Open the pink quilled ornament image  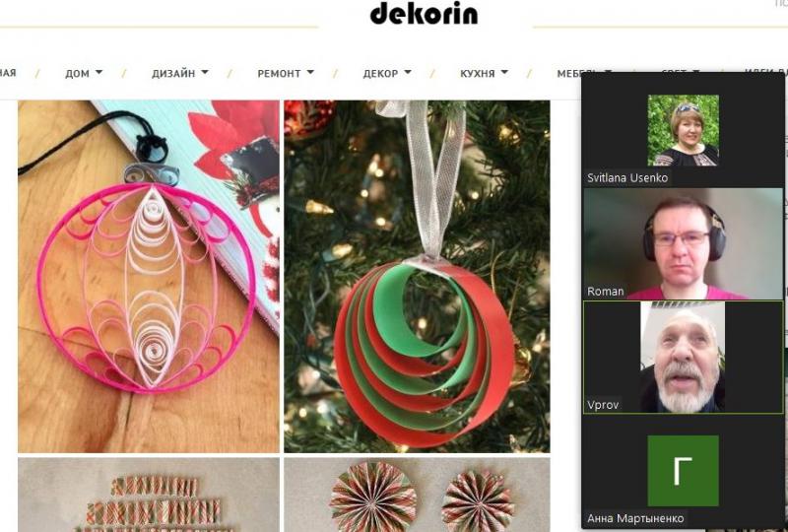pyautogui.click(x=149, y=277)
